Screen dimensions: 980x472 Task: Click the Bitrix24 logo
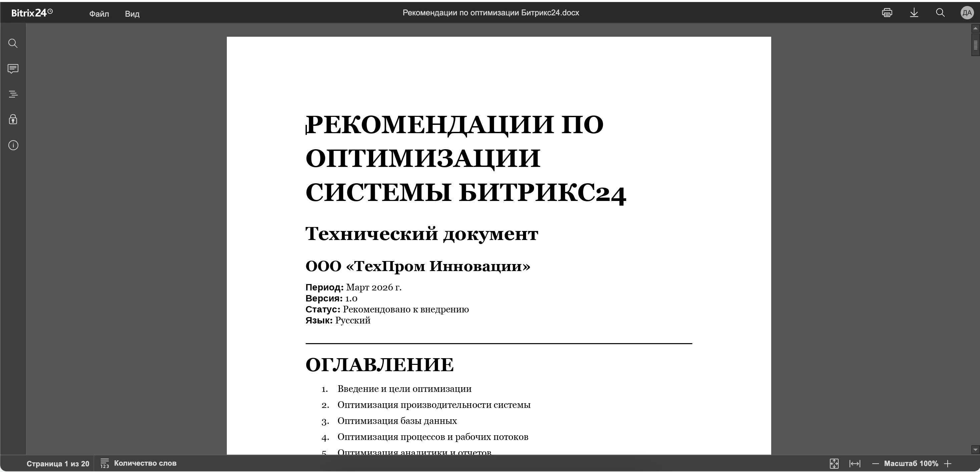pos(32,13)
